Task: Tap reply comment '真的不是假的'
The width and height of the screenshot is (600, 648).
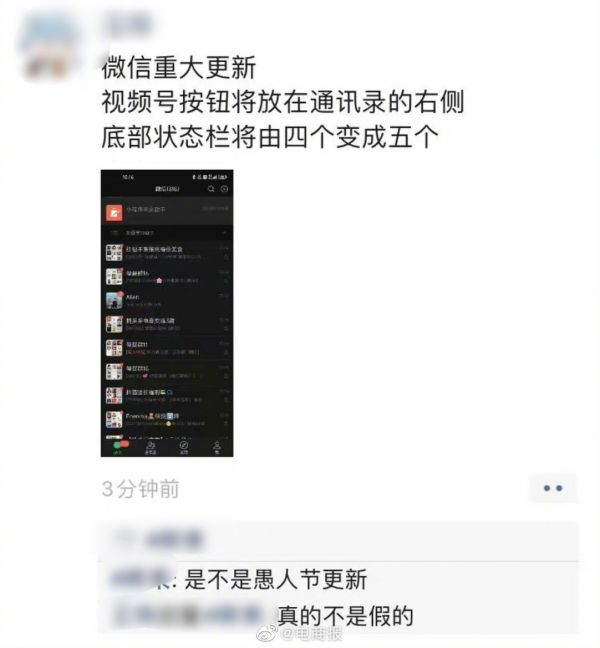Action: pos(345,616)
